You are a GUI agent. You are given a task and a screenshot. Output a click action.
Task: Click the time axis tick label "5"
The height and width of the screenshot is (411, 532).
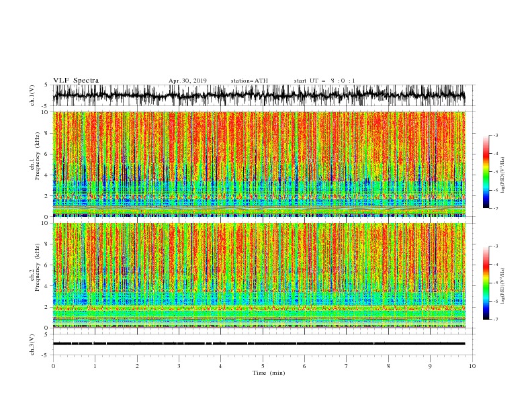(x=263, y=366)
